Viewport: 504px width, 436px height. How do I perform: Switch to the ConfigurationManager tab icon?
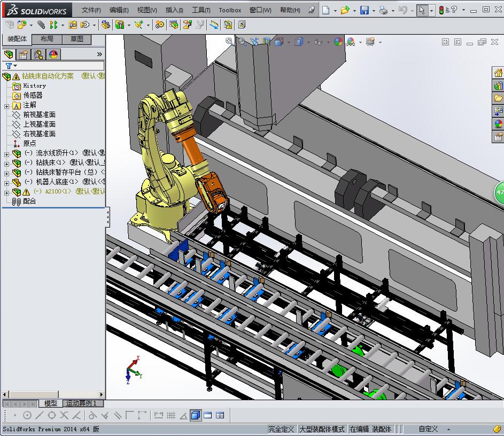pyautogui.click(x=38, y=54)
